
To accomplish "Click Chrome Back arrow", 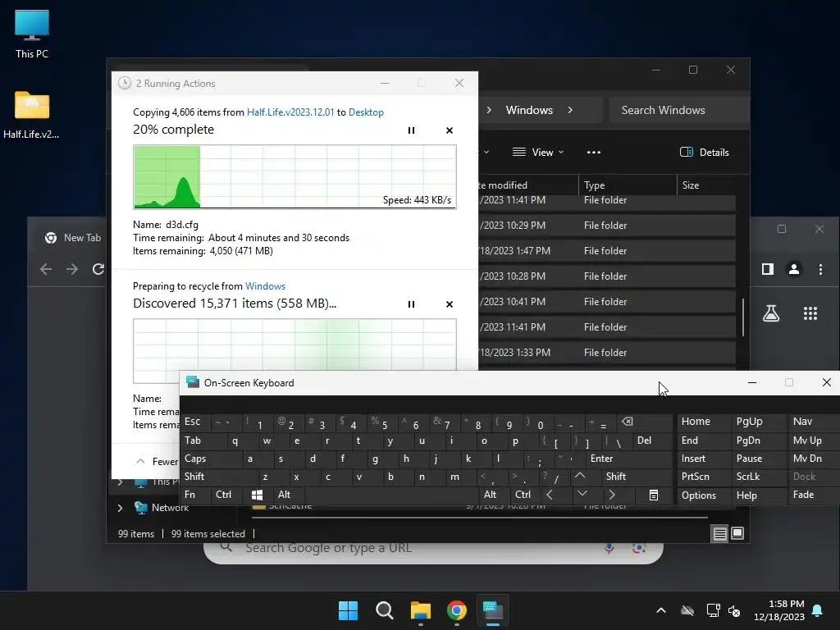I will [46, 269].
